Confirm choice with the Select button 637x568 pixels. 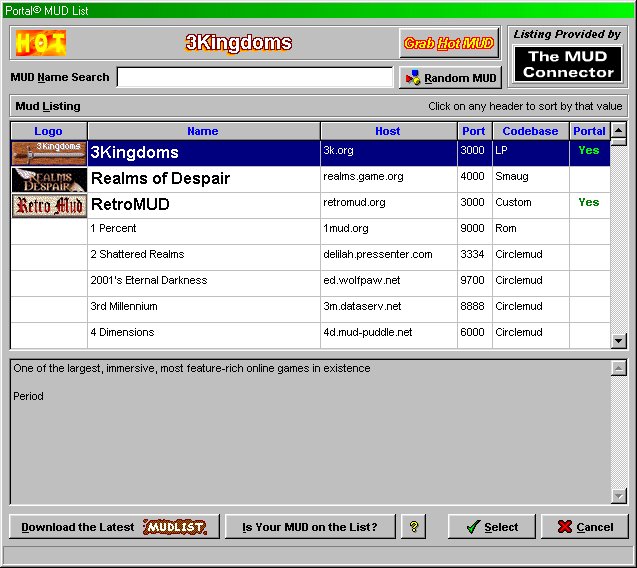492,527
